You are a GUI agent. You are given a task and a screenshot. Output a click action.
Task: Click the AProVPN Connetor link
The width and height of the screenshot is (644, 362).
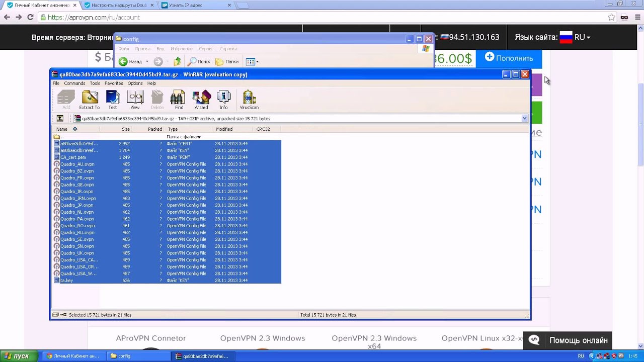point(151,338)
